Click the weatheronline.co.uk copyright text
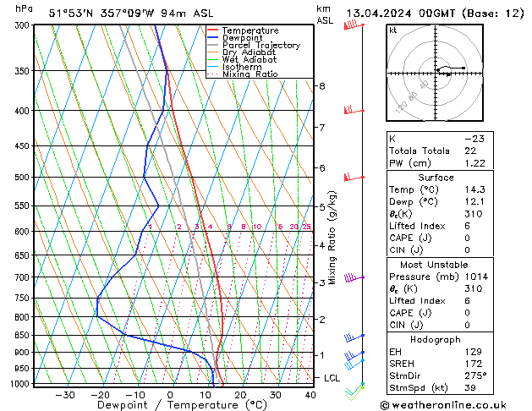The width and height of the screenshot is (532, 411). [443, 405]
